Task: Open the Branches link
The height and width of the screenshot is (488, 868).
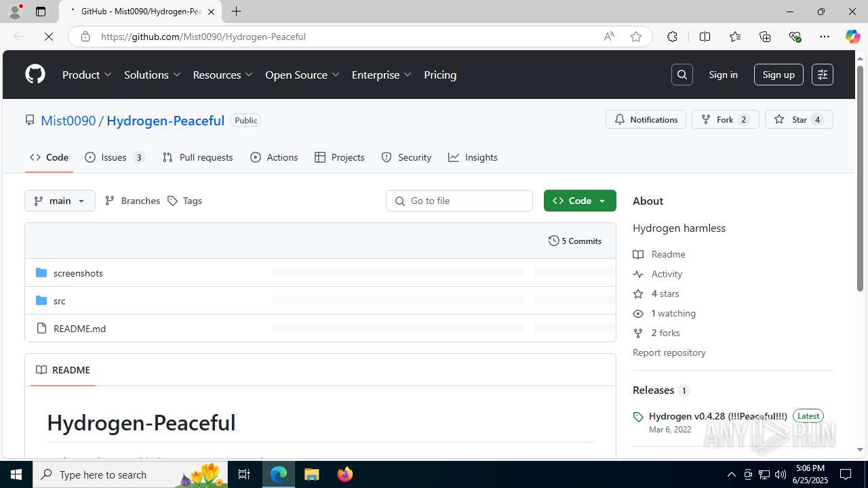Action: (132, 201)
